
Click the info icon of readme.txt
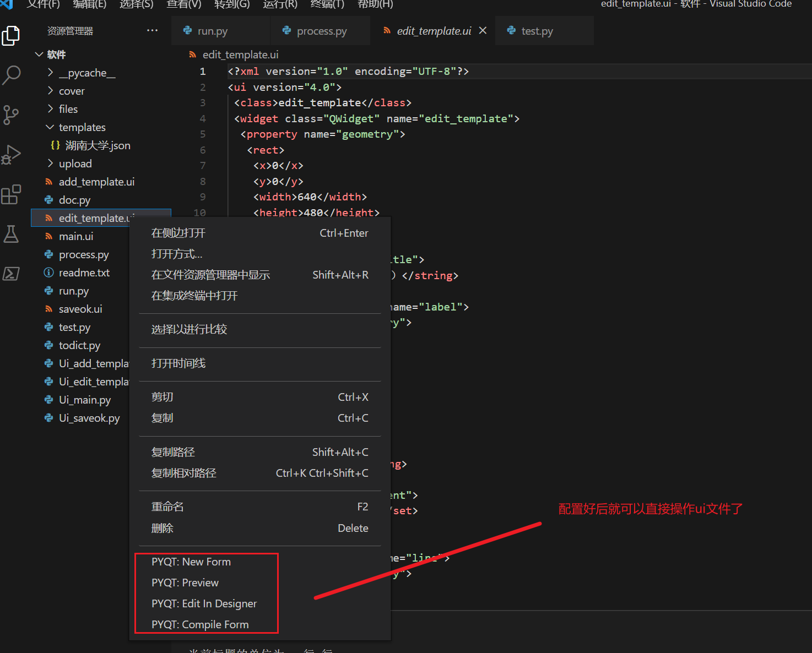49,273
